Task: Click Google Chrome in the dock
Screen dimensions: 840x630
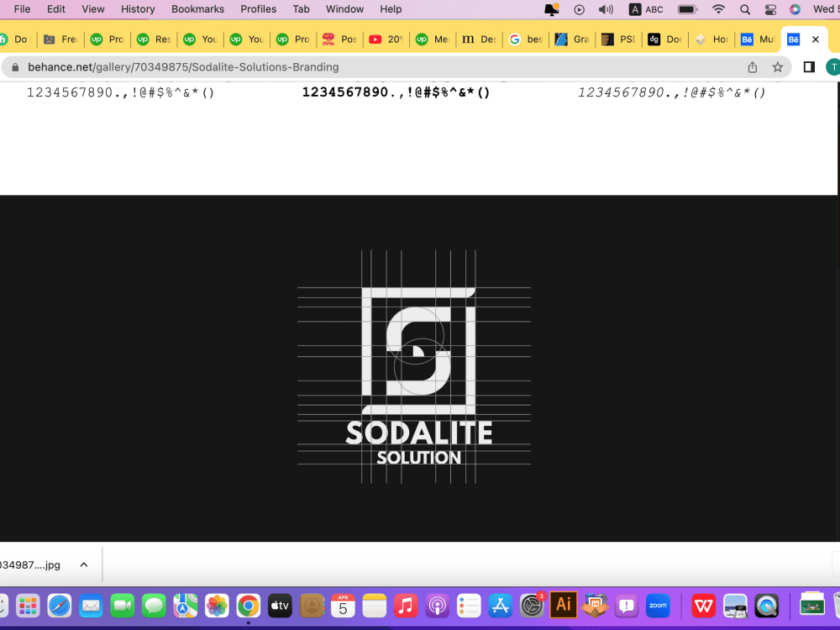Action: coord(249,606)
